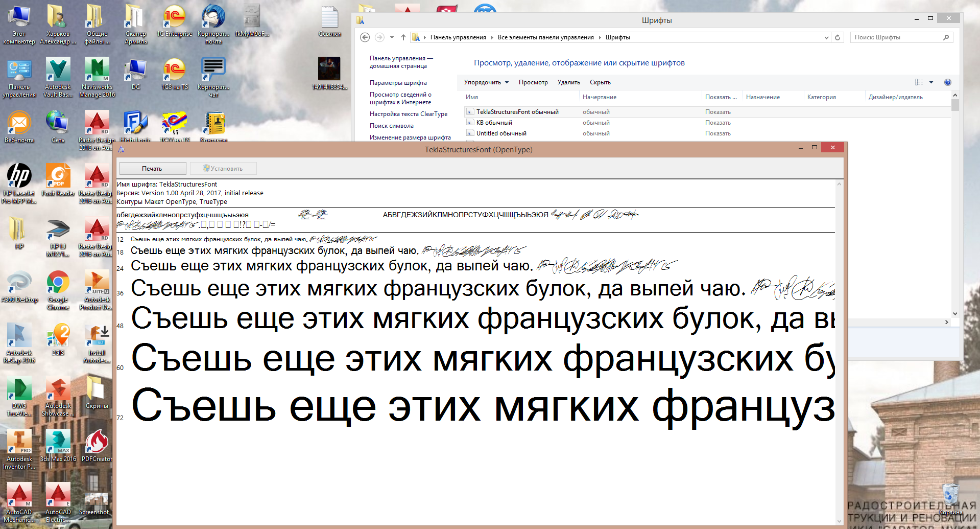
Task: Go back in Шрифты window navigation
Action: [x=365, y=37]
